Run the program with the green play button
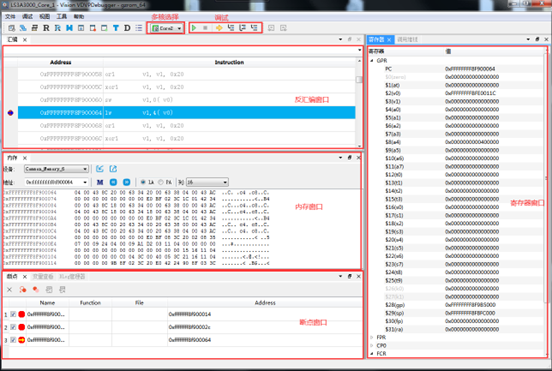 pyautogui.click(x=194, y=28)
